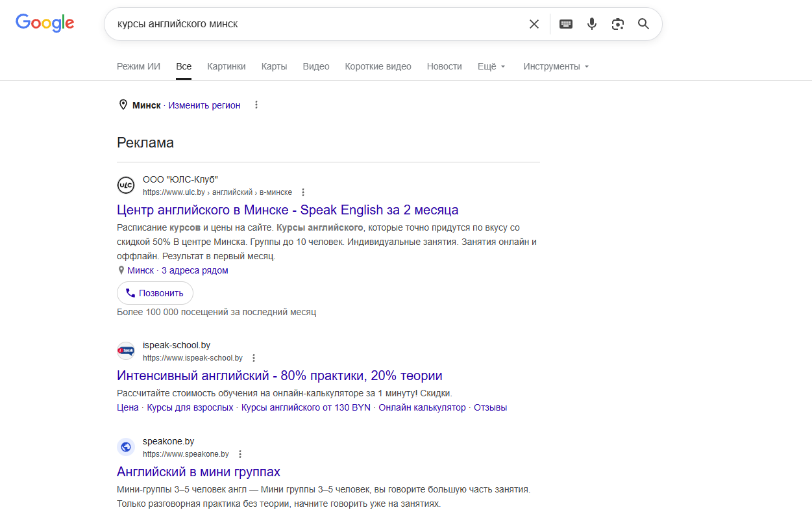Open three-dot menu of ulc.by ad
Viewport: 812px width, 523px height.
click(x=303, y=192)
